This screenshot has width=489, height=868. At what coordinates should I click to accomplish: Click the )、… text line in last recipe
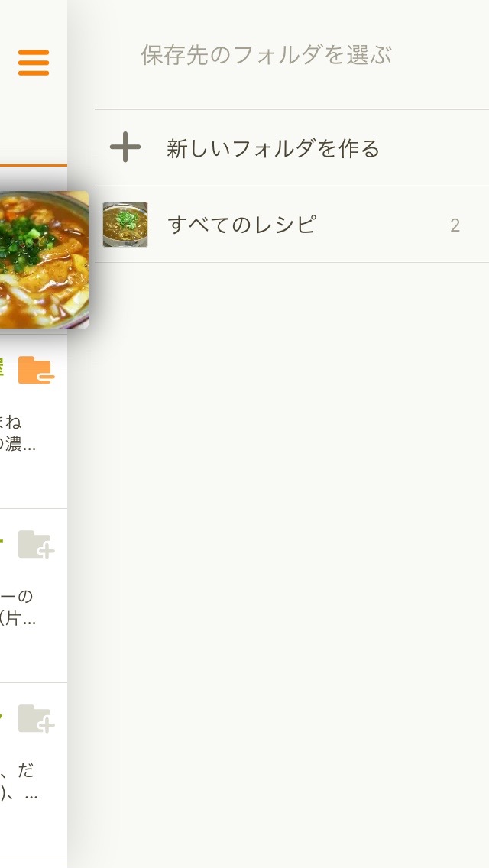coord(19,793)
